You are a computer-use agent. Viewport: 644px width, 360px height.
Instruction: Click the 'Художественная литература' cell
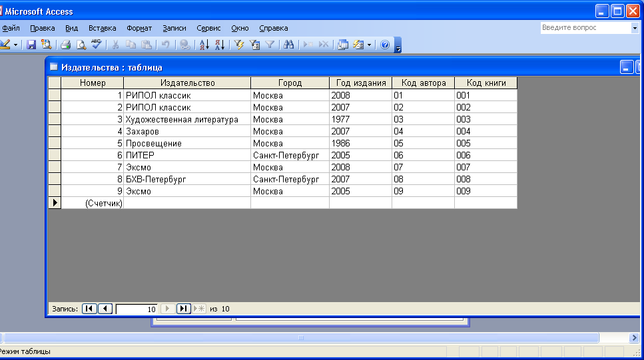187,120
